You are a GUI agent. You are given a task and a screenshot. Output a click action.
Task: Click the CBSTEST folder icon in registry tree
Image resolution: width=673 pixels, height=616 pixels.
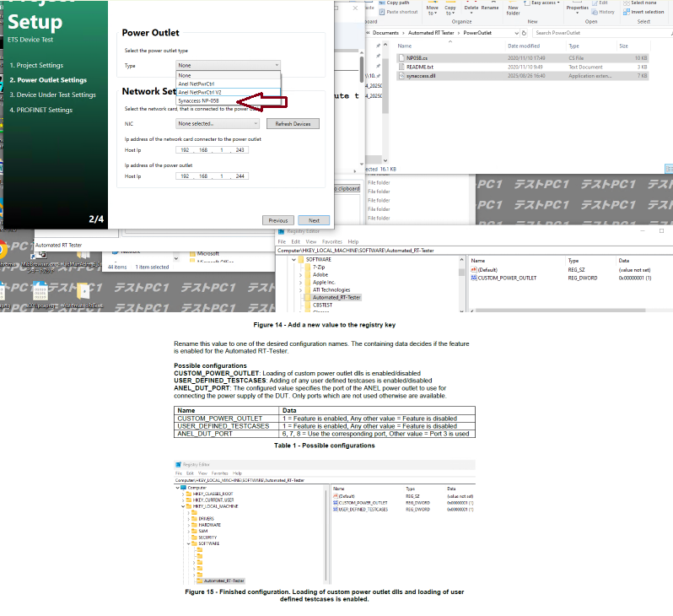308,305
